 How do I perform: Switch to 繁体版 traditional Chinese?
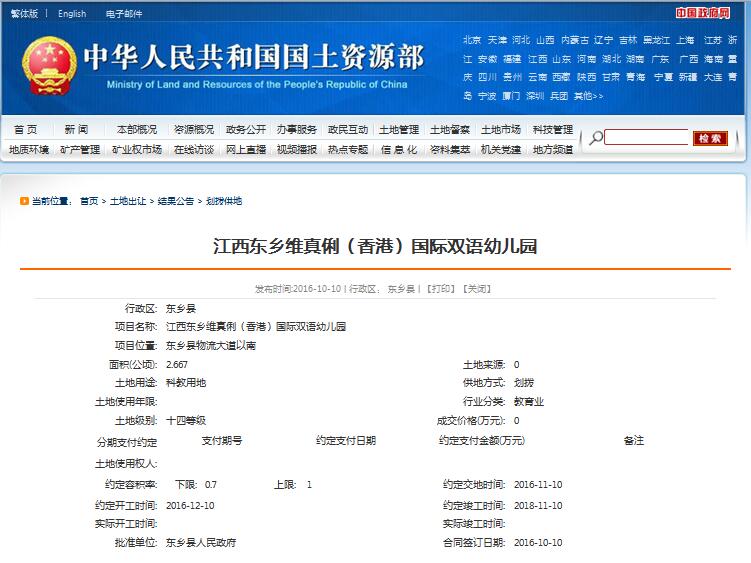24,13
